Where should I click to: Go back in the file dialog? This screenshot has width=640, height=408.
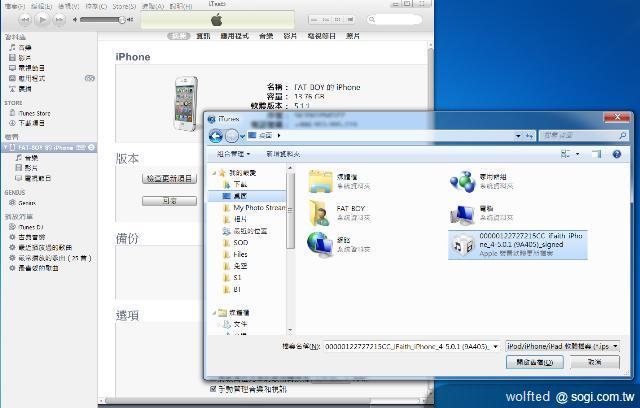216,135
